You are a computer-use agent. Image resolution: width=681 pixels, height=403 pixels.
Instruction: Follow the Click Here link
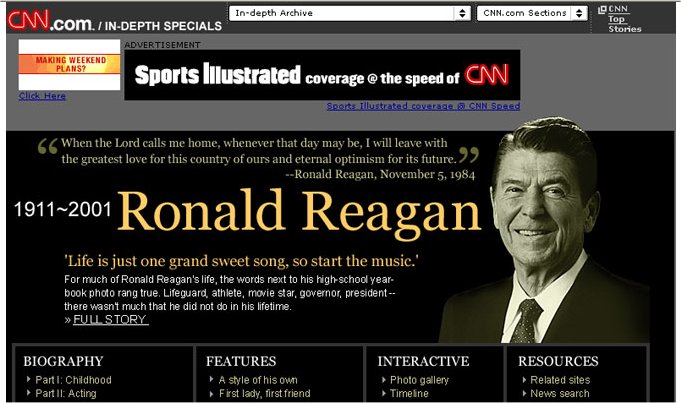[42, 96]
